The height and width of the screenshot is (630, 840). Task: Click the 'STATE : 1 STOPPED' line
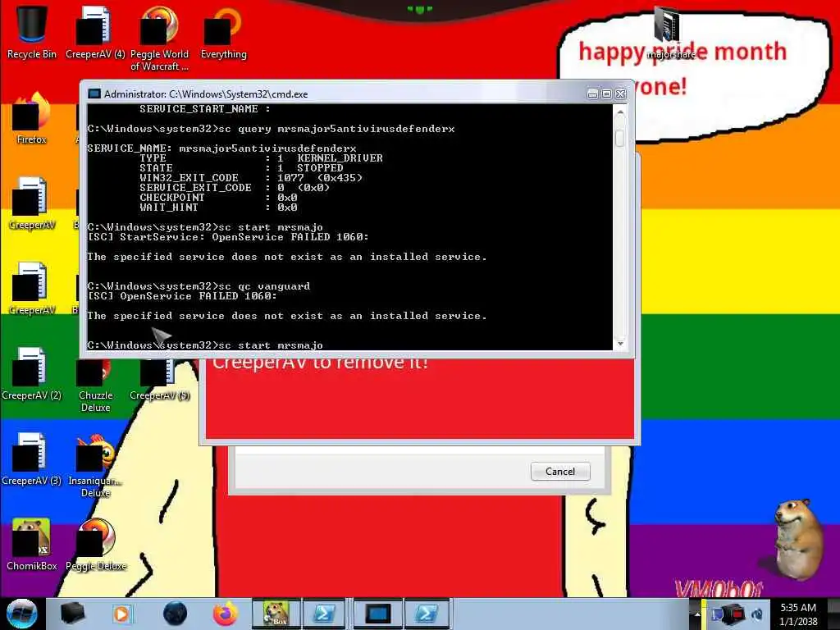(x=242, y=168)
